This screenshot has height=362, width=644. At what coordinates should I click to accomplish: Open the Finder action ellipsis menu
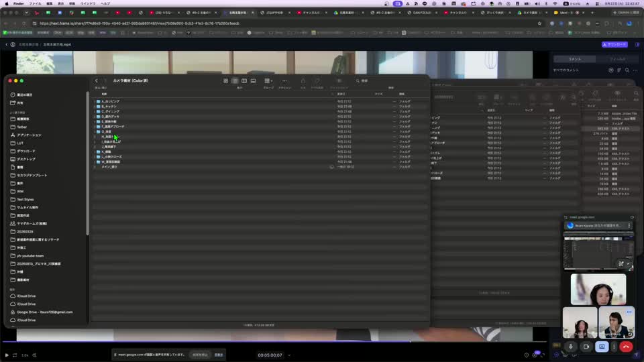point(284,81)
